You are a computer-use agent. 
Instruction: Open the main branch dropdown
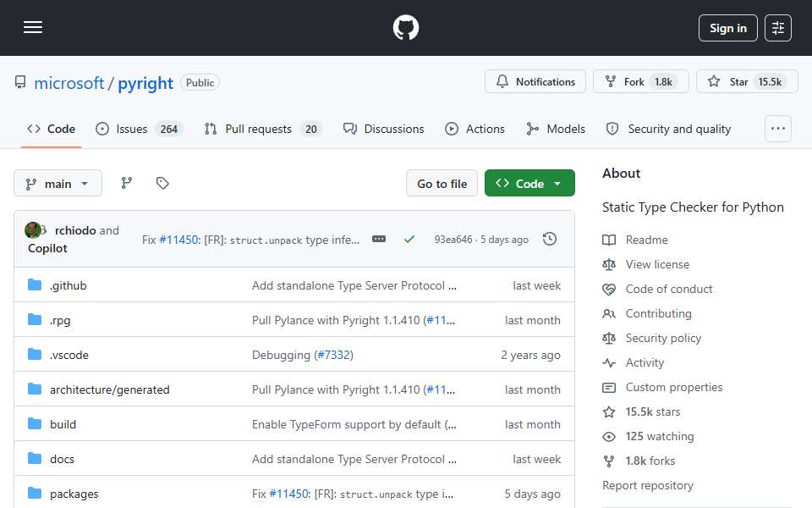(58, 184)
